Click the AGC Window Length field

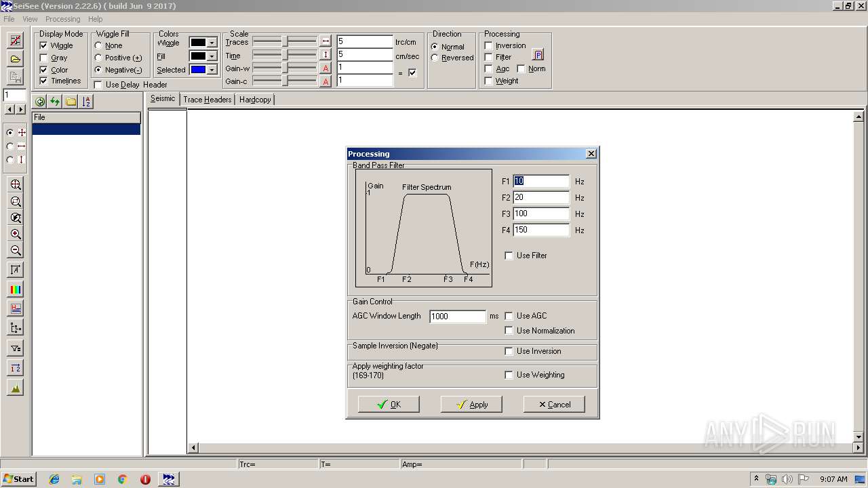click(458, 317)
